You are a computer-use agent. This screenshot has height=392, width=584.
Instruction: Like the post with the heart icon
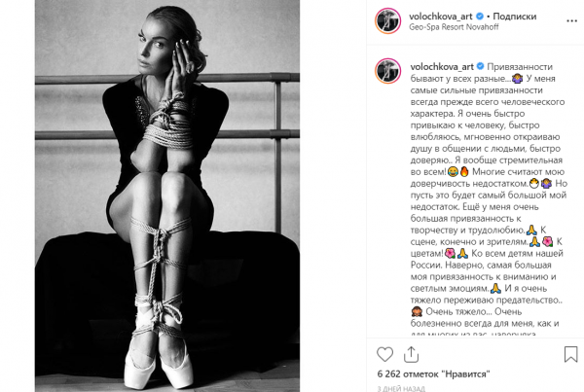[x=384, y=354]
